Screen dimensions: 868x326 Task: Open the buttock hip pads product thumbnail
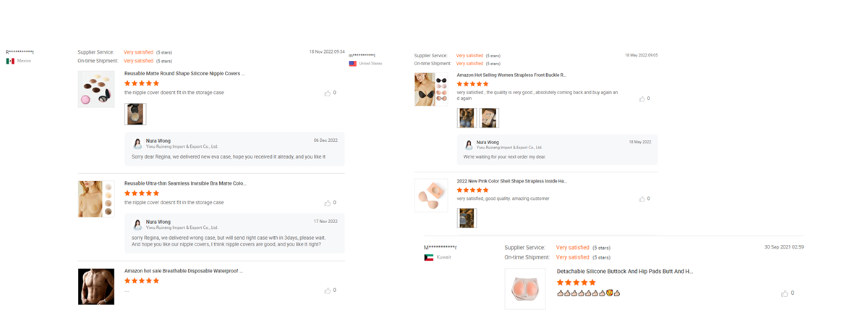[x=525, y=289]
